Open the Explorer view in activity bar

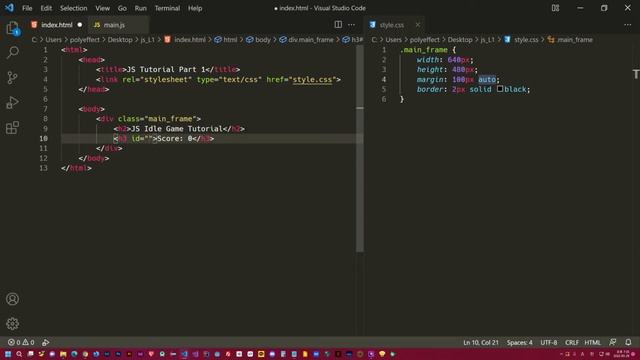13,28
